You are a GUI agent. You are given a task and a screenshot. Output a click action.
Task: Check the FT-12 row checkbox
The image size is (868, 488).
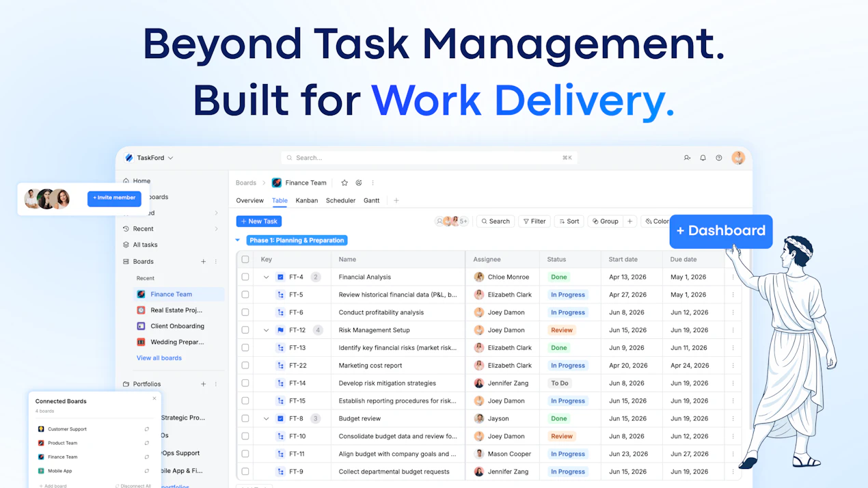[x=245, y=330]
